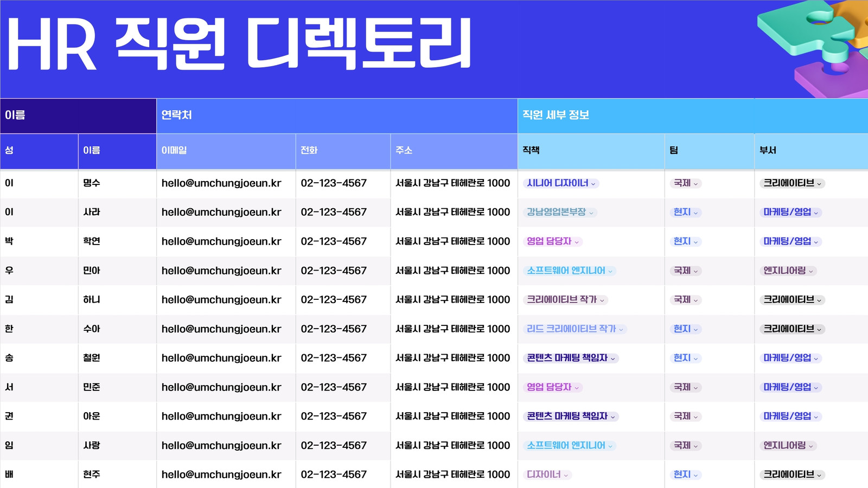Open 디자이너 job title dropdown for 배 현주
This screenshot has width=868, height=488.
point(547,474)
